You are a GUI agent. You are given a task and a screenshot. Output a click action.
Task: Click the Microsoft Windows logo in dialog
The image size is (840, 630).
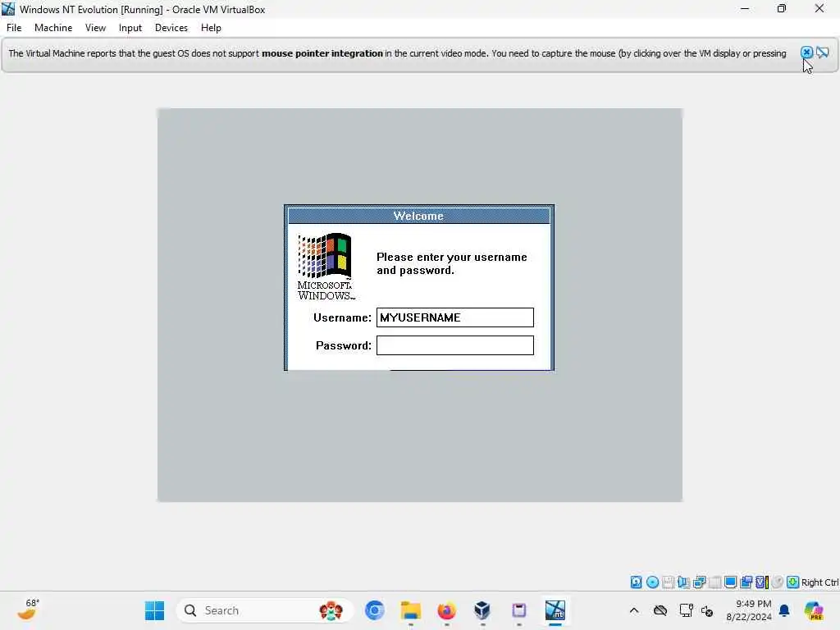pyautogui.click(x=326, y=267)
